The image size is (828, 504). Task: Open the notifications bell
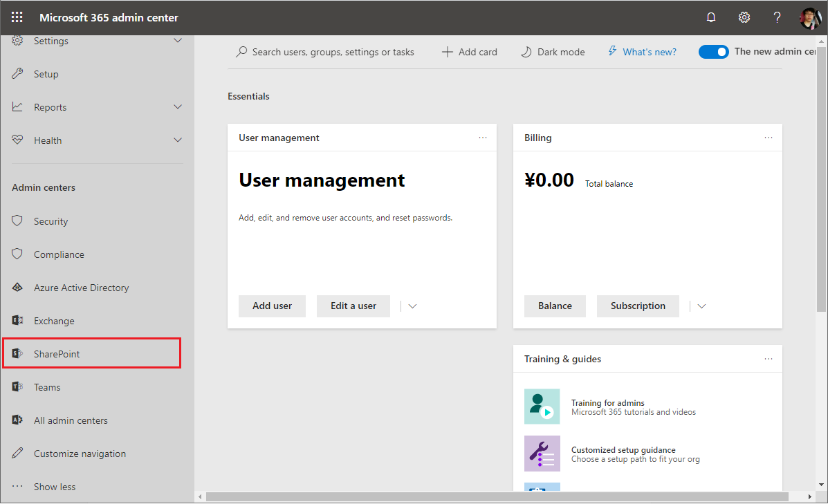point(711,17)
